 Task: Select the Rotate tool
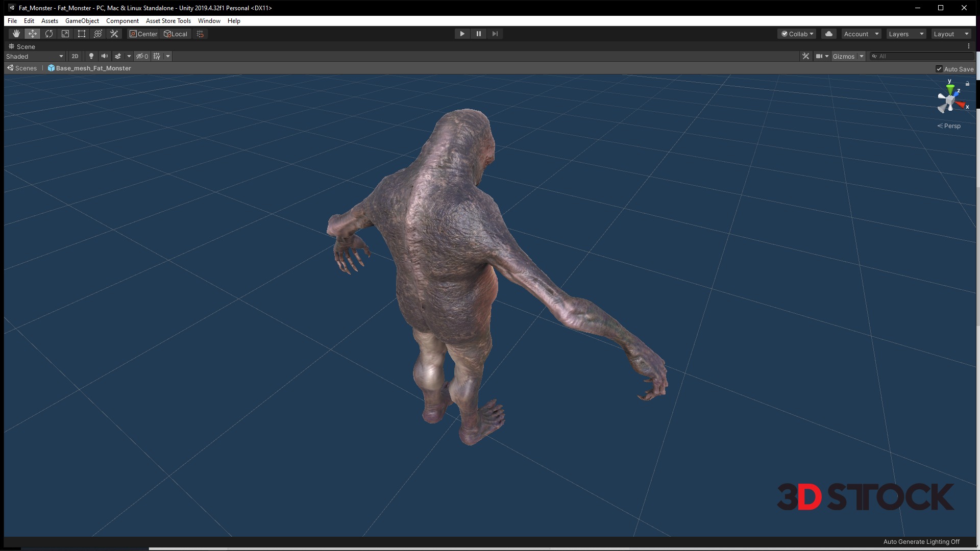[49, 34]
